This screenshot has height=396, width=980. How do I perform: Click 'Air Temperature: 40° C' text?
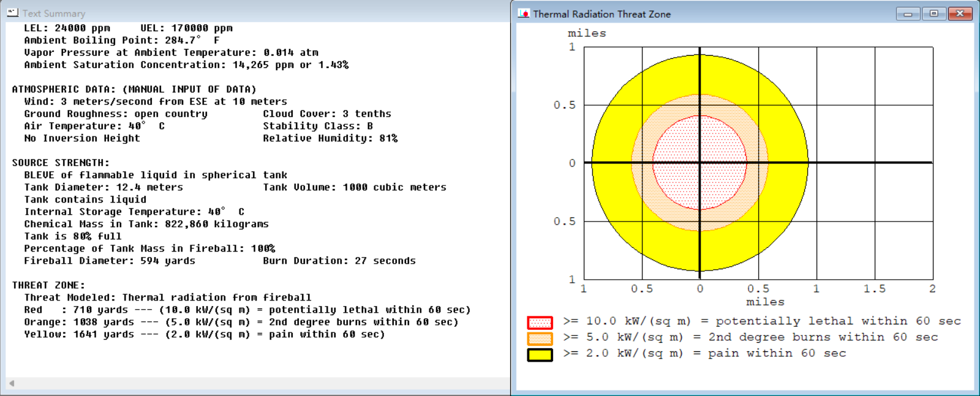94,126
